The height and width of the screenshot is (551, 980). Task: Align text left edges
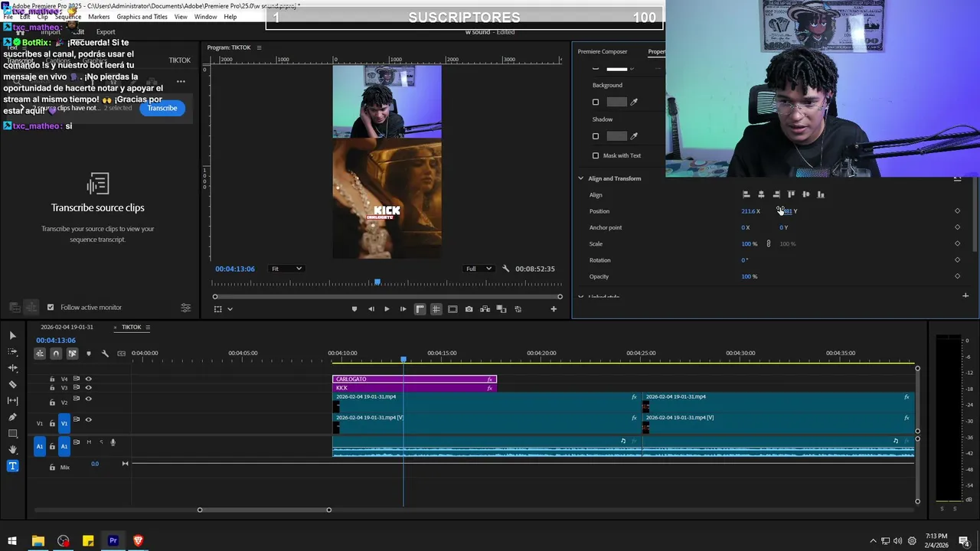click(x=746, y=194)
